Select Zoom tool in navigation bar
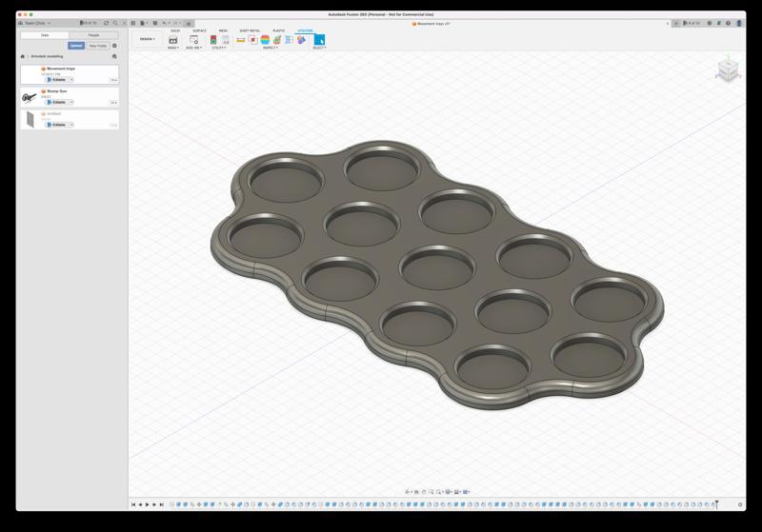The image size is (762, 532). [431, 492]
